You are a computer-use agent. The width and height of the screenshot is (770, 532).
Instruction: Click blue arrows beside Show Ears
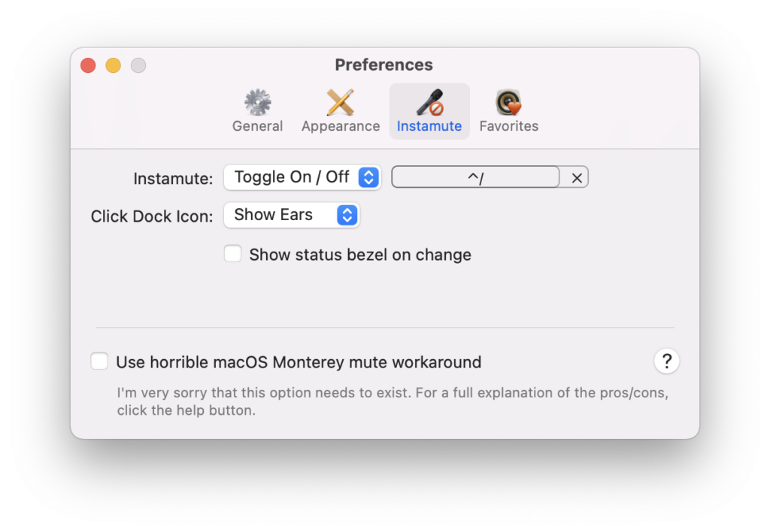tap(347, 215)
